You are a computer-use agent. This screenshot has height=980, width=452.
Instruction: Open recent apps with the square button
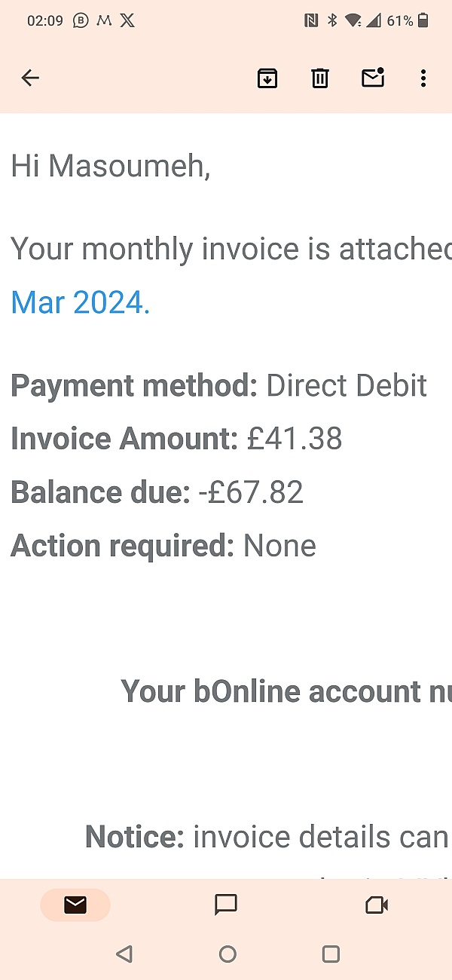(x=331, y=954)
